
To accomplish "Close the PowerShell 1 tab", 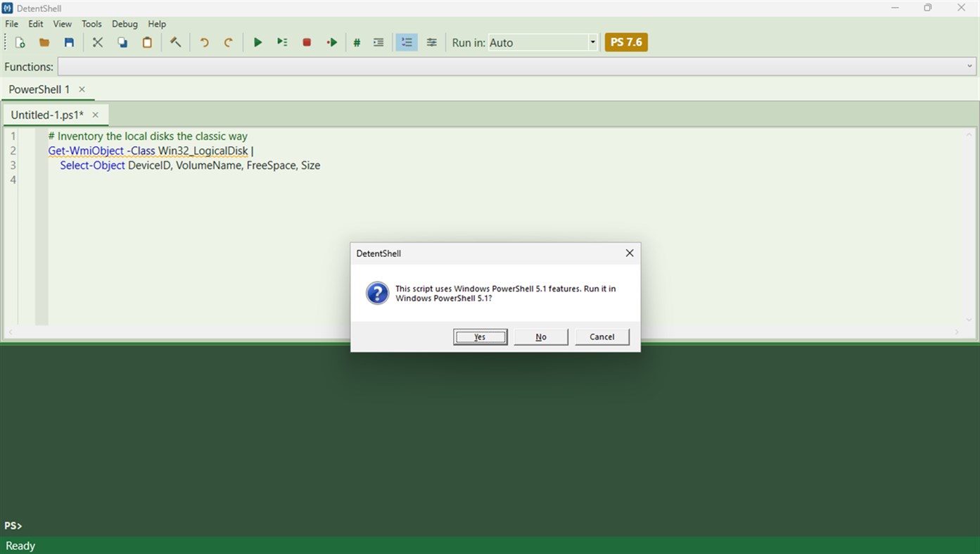I will [82, 89].
